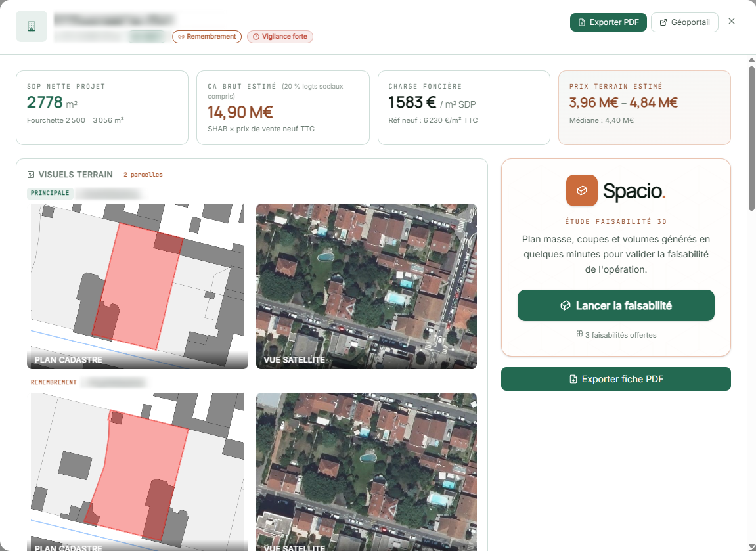Click the link icon in Remembrement tag

click(181, 37)
